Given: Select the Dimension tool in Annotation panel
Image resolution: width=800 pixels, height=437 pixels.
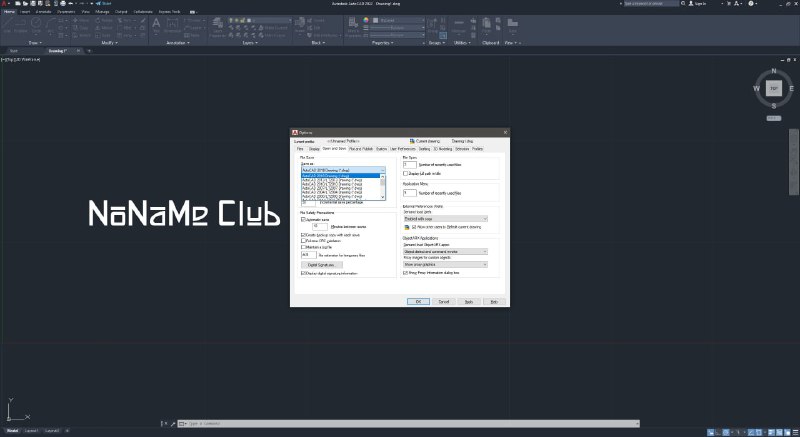Looking at the screenshot, I should click(x=172, y=25).
